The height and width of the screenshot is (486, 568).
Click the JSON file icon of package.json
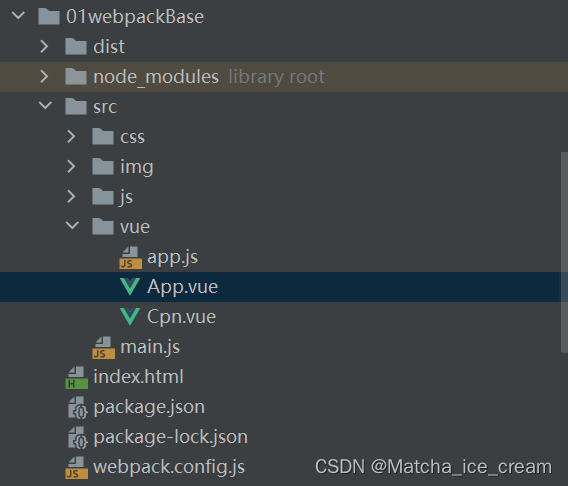click(x=78, y=408)
